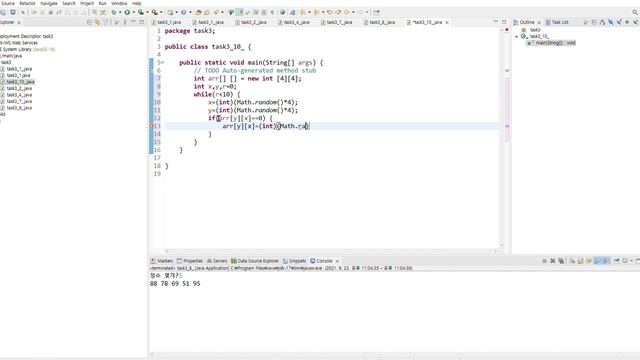Open the Project menu
The image size is (640, 360).
tap(87, 3)
